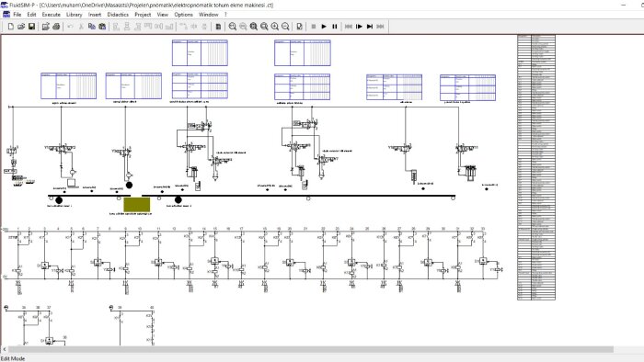Viewport: 644px width, 362px height.
Task: Pause the simulation
Action: (335, 27)
